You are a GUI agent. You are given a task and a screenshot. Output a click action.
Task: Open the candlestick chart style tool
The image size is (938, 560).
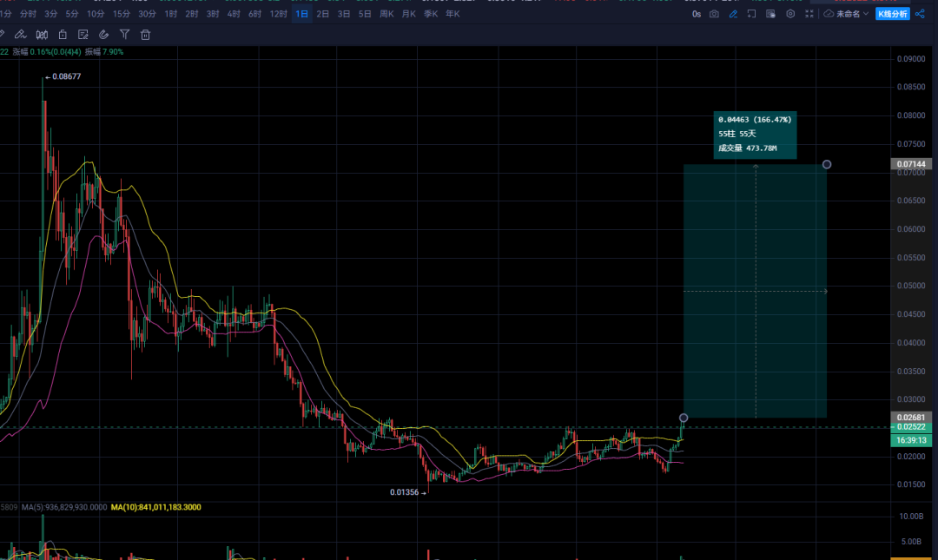42,35
